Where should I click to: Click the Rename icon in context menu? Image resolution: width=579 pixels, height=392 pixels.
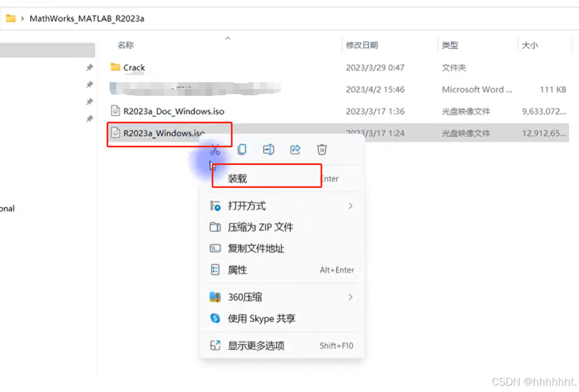click(269, 149)
